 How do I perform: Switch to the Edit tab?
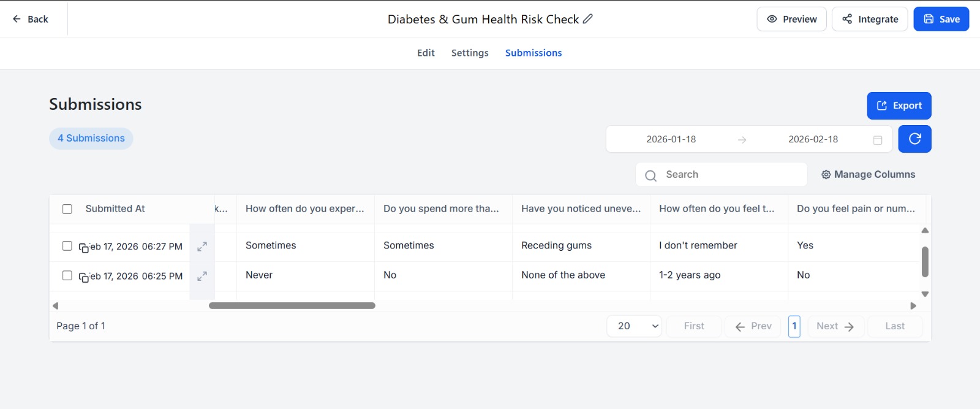click(426, 53)
